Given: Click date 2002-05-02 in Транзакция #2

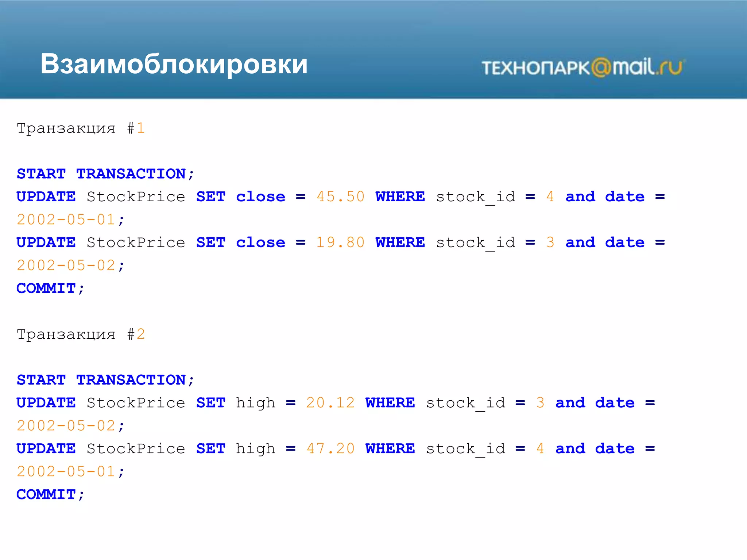Looking at the screenshot, I should pos(66,426).
